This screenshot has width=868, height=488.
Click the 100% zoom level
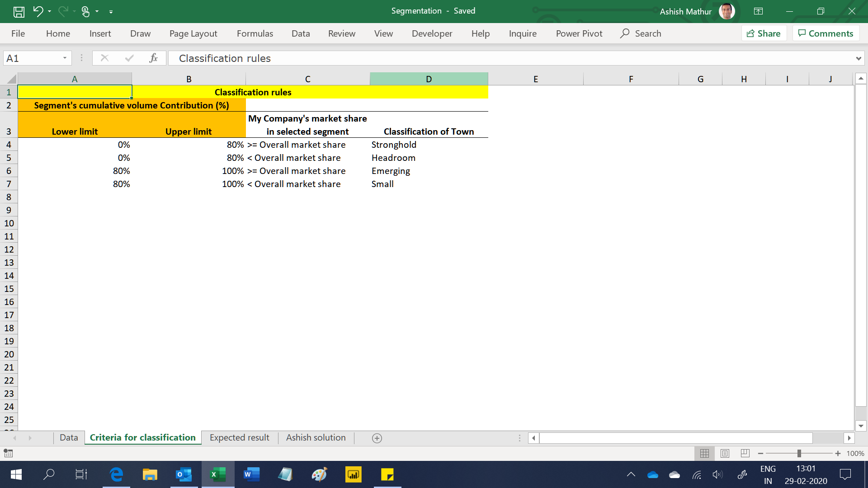coord(855,453)
